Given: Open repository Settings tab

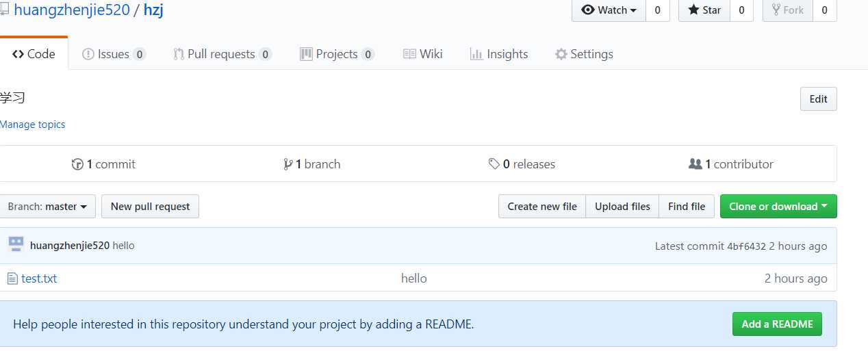Looking at the screenshot, I should pos(584,54).
